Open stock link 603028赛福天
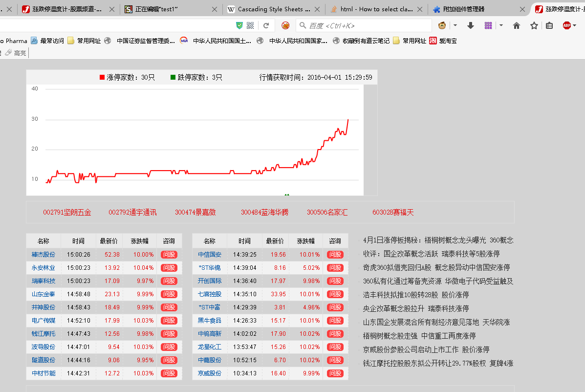585x392 pixels. [393, 212]
